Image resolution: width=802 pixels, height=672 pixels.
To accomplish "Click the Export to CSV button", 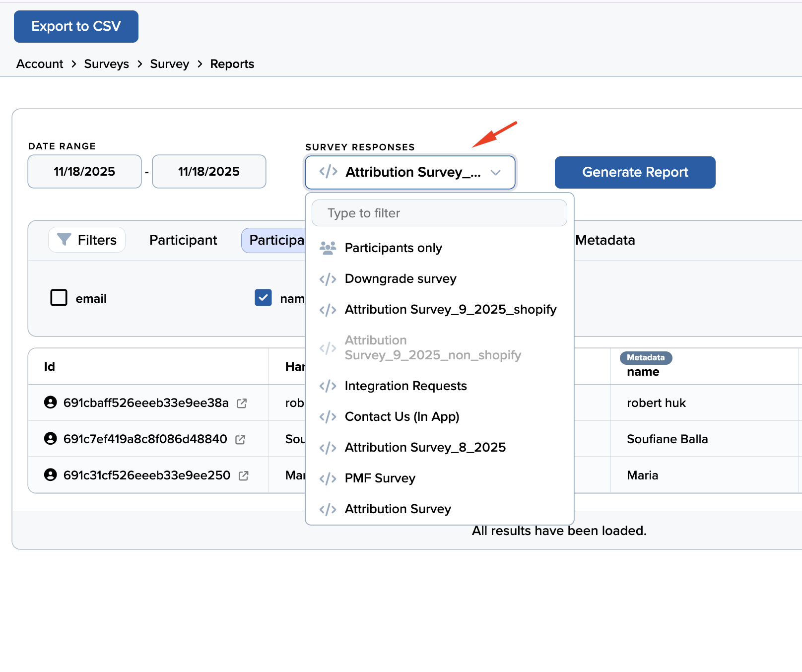I will tap(76, 26).
